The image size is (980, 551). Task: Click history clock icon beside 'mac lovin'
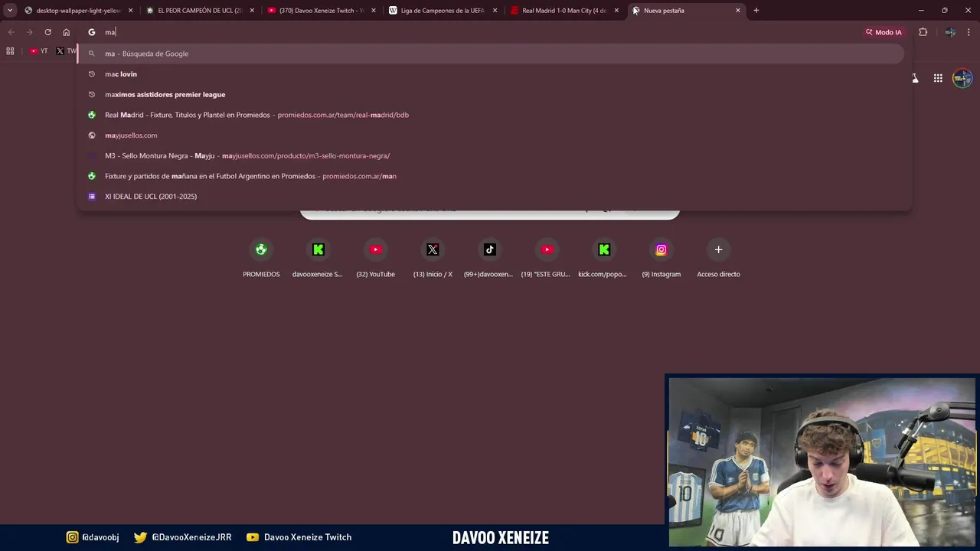(92, 74)
